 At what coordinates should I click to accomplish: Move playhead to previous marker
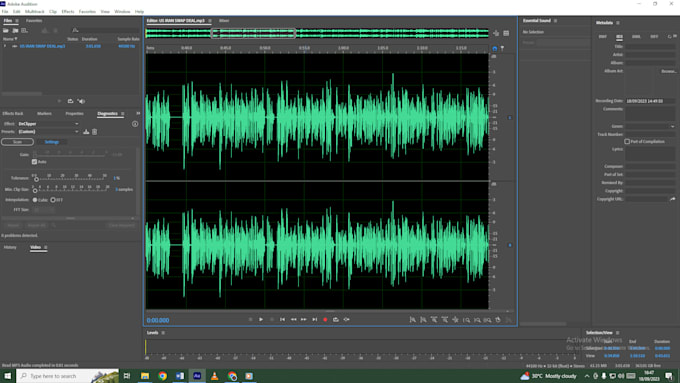click(x=282, y=319)
